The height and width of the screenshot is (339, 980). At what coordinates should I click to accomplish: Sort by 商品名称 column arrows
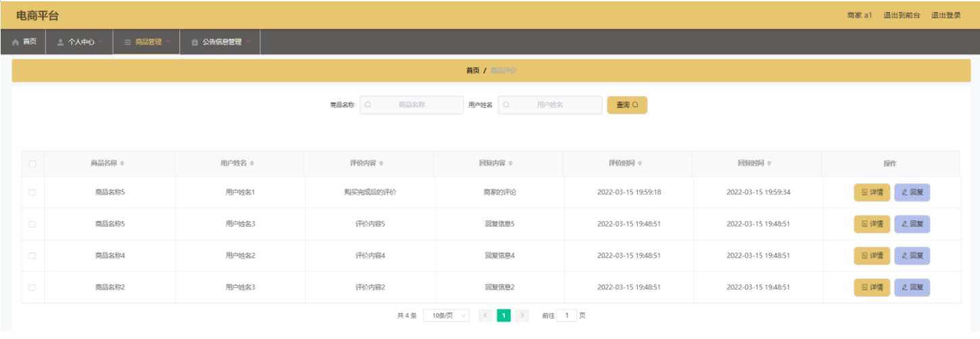pyautogui.click(x=122, y=164)
